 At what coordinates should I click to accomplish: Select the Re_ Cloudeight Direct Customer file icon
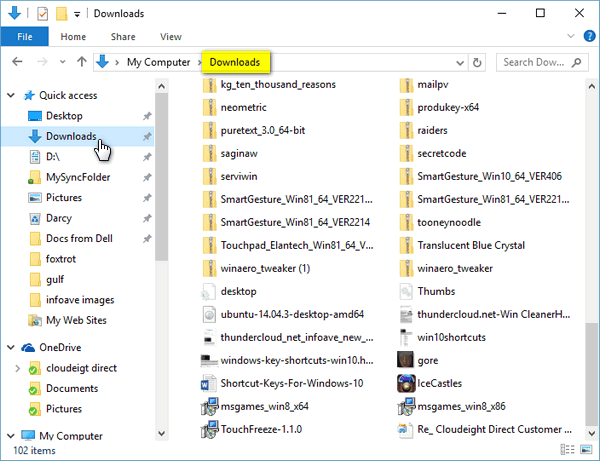[x=406, y=430]
